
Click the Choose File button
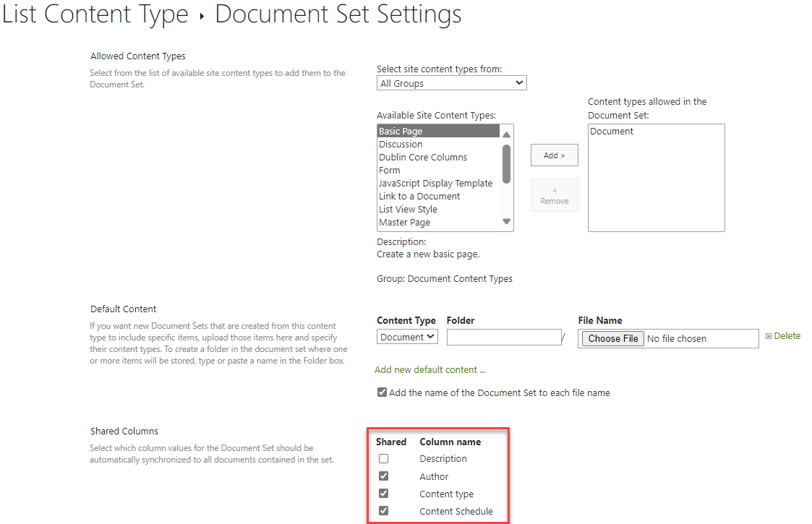[x=612, y=338]
